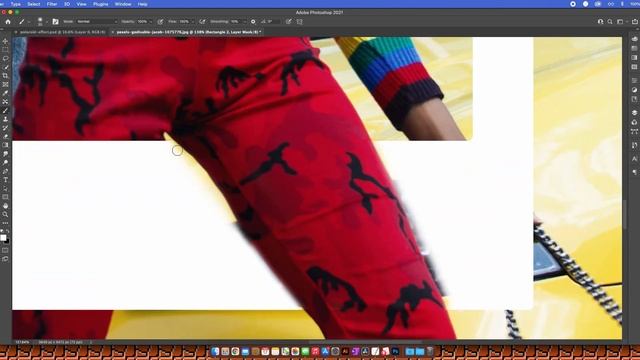Select the Move tool
Viewport: 640px width, 360px height.
[x=5, y=41]
